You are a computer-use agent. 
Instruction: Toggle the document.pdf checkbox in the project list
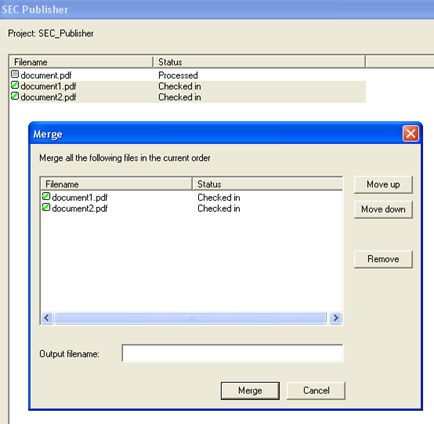(15, 74)
